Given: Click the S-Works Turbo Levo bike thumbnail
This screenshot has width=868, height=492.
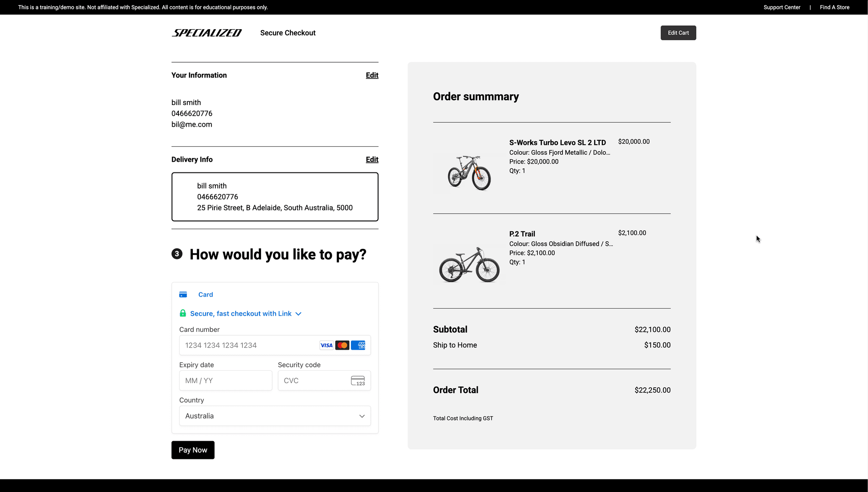Looking at the screenshot, I should [469, 173].
